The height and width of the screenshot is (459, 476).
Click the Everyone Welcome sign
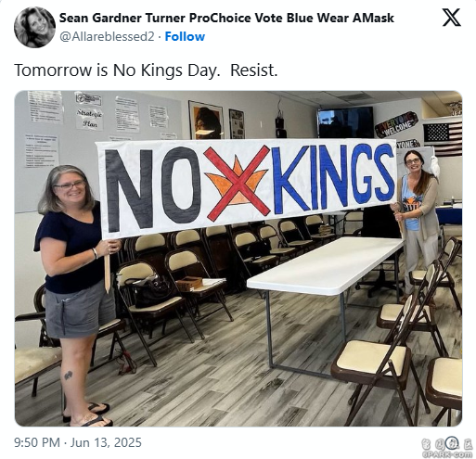click(x=396, y=124)
